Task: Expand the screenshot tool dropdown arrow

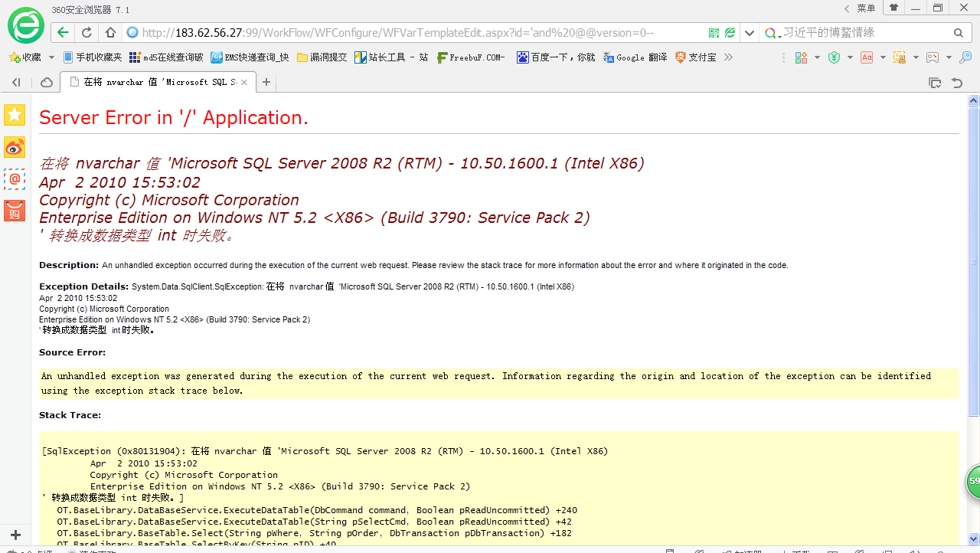Action: tap(916, 57)
